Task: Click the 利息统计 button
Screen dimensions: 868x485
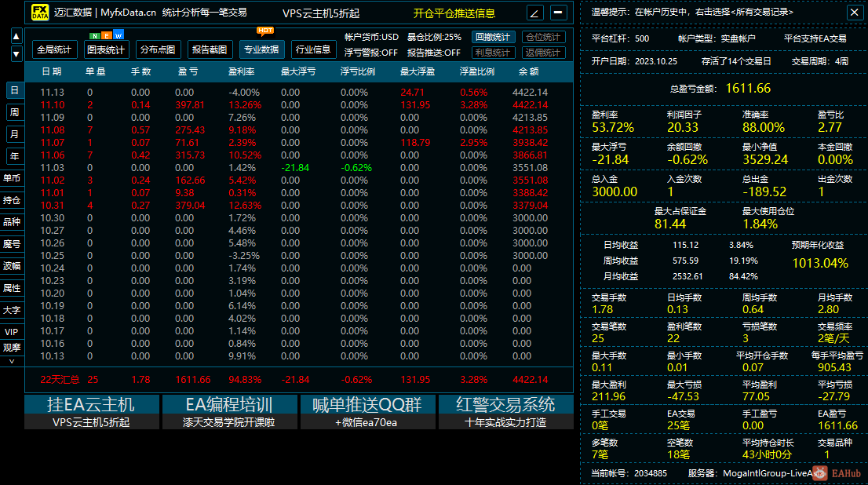Action: pyautogui.click(x=493, y=53)
